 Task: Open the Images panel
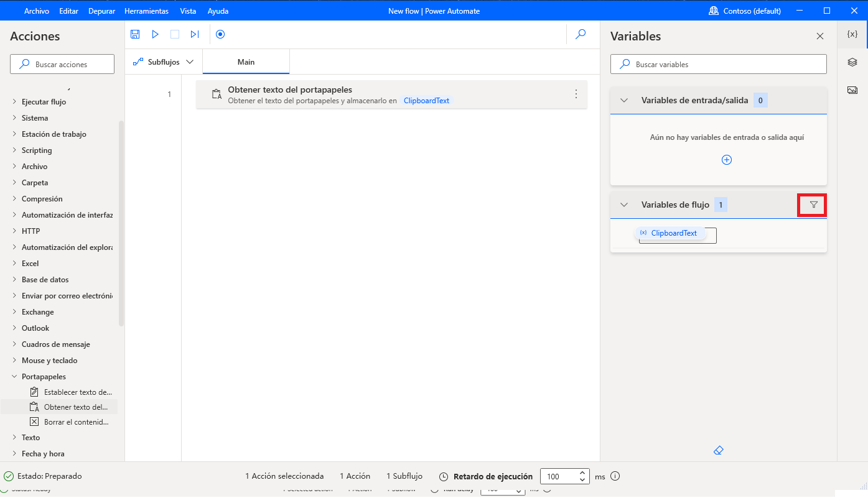click(852, 90)
